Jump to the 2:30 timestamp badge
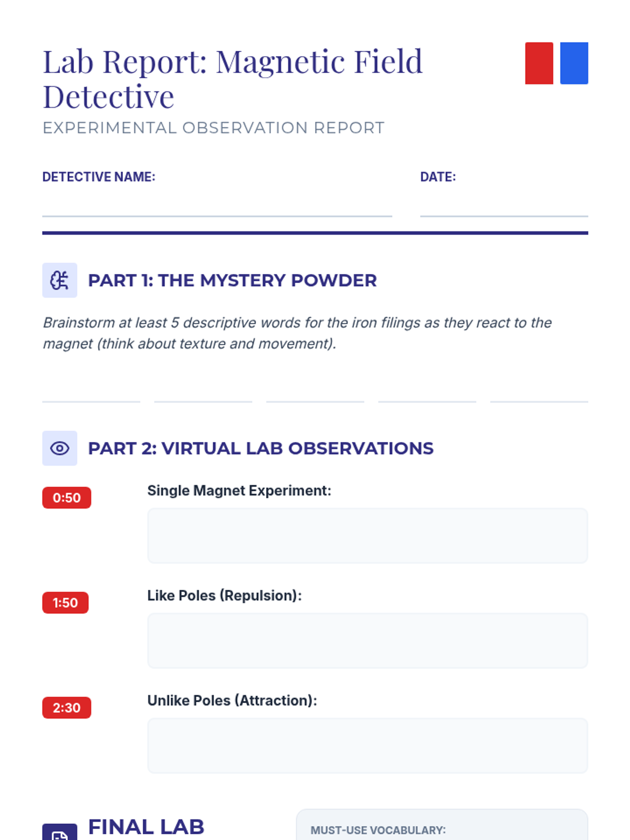The image size is (630, 840). point(67,708)
